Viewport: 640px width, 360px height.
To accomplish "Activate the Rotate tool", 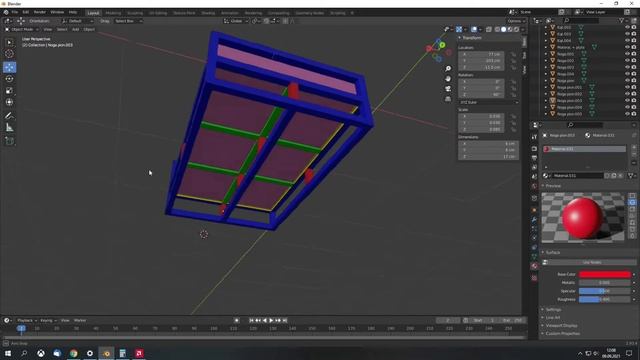I will (9, 79).
